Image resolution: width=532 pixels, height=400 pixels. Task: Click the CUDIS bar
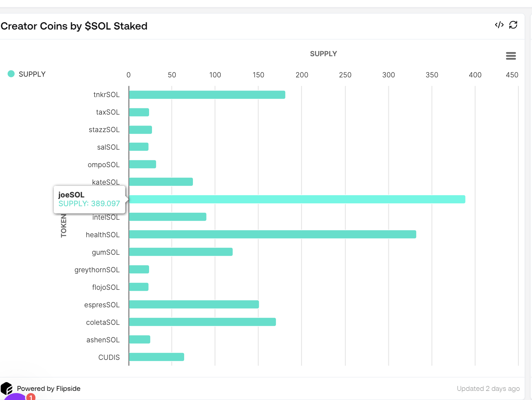pyautogui.click(x=156, y=357)
